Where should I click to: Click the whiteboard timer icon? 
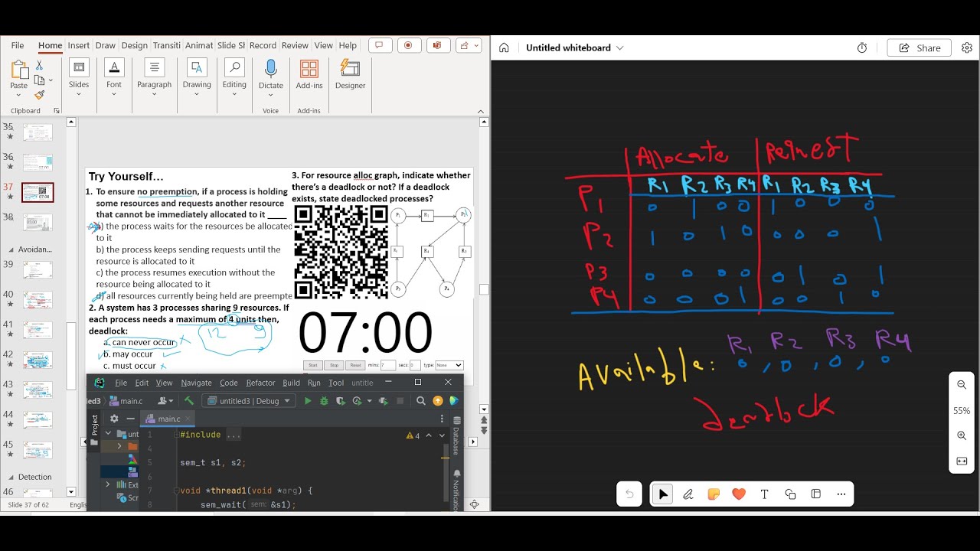(x=862, y=47)
